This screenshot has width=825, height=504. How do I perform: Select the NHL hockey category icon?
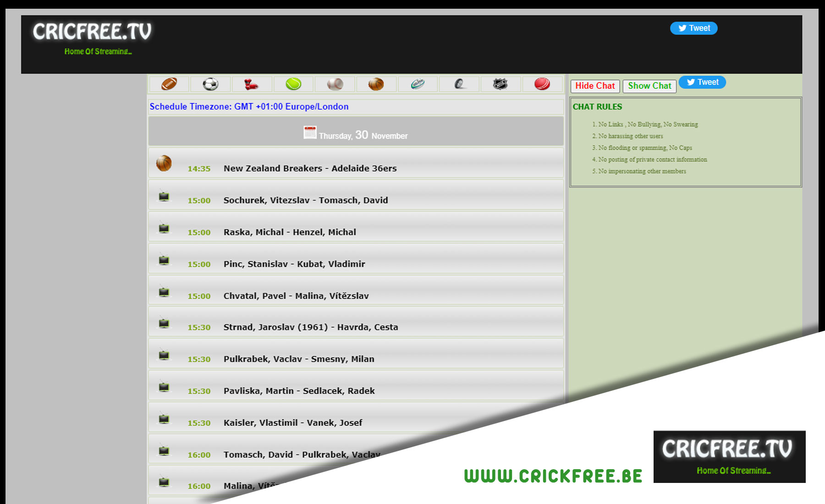click(x=500, y=84)
